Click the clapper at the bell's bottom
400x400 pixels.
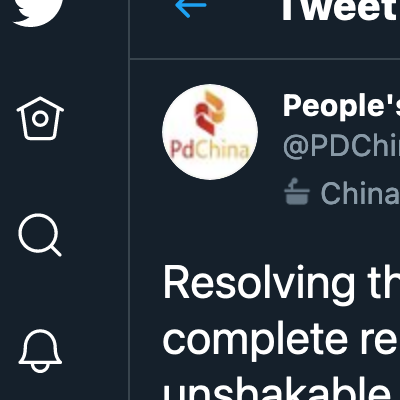tap(40, 368)
